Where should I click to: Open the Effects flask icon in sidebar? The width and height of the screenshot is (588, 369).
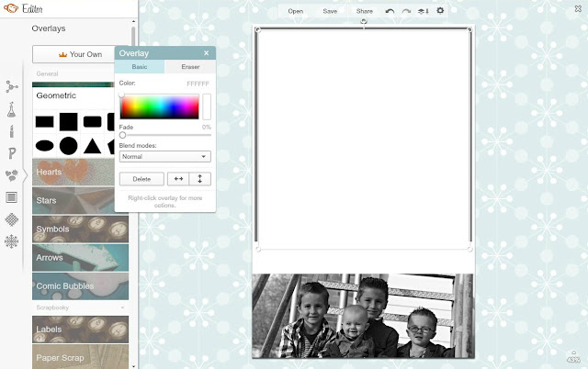12,109
